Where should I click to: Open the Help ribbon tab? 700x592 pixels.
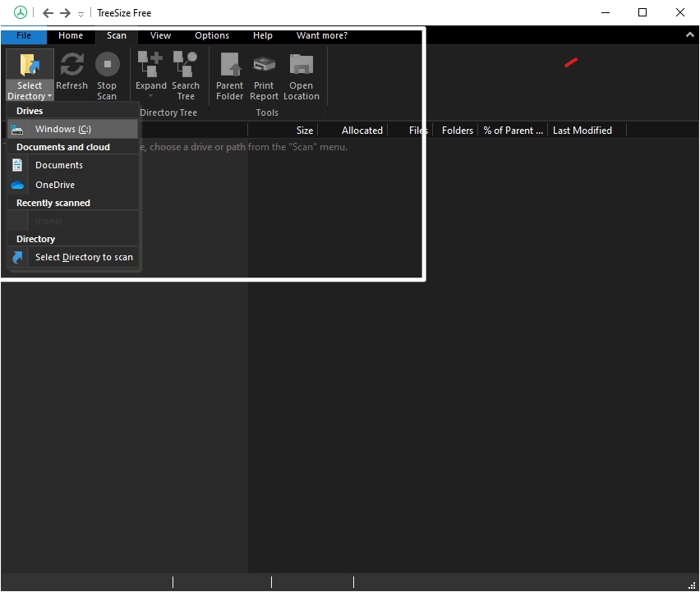263,35
